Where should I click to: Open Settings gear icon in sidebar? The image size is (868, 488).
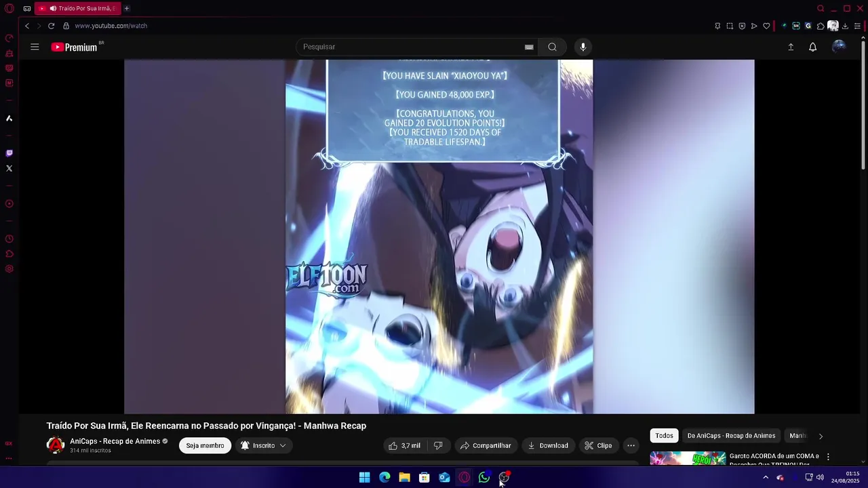[x=9, y=269]
